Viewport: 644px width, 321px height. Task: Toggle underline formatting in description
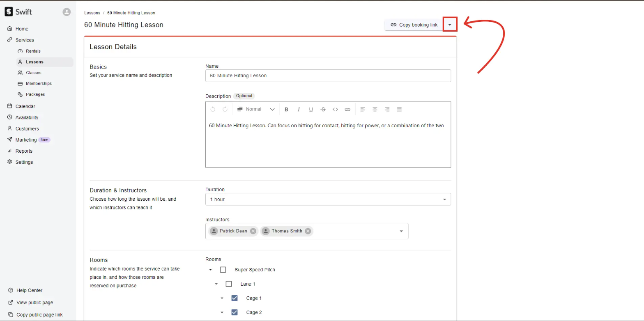[x=311, y=109]
